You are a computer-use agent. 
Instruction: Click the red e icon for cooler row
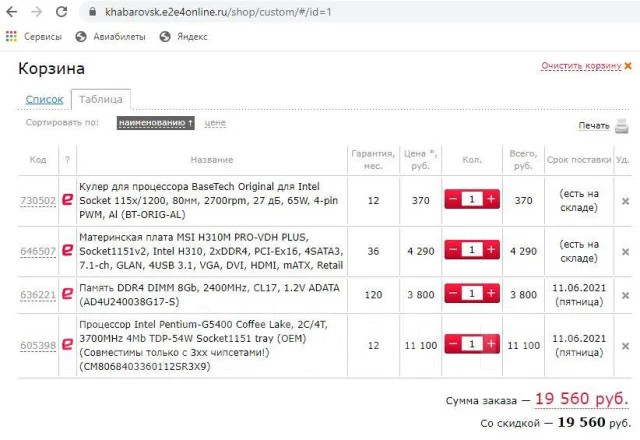(x=67, y=199)
